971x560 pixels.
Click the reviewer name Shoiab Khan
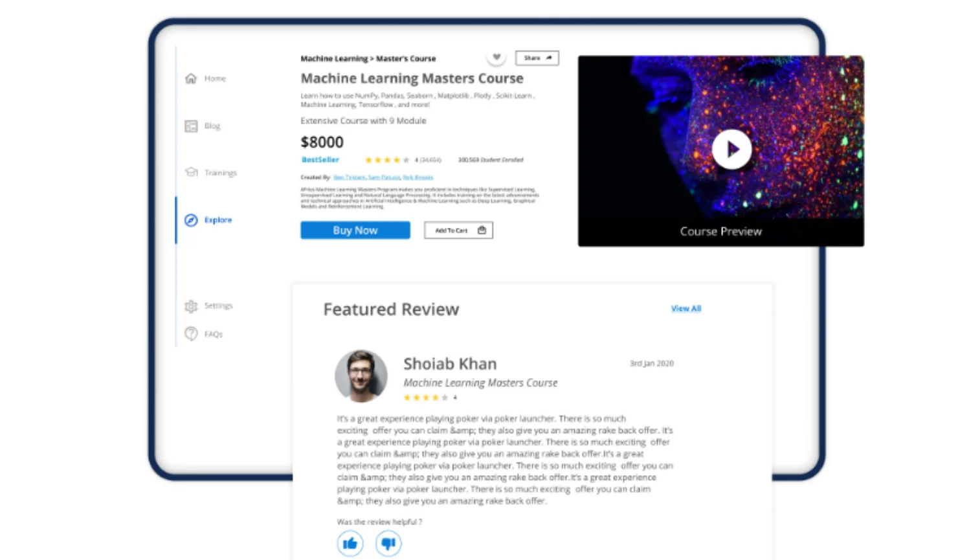[x=450, y=364]
